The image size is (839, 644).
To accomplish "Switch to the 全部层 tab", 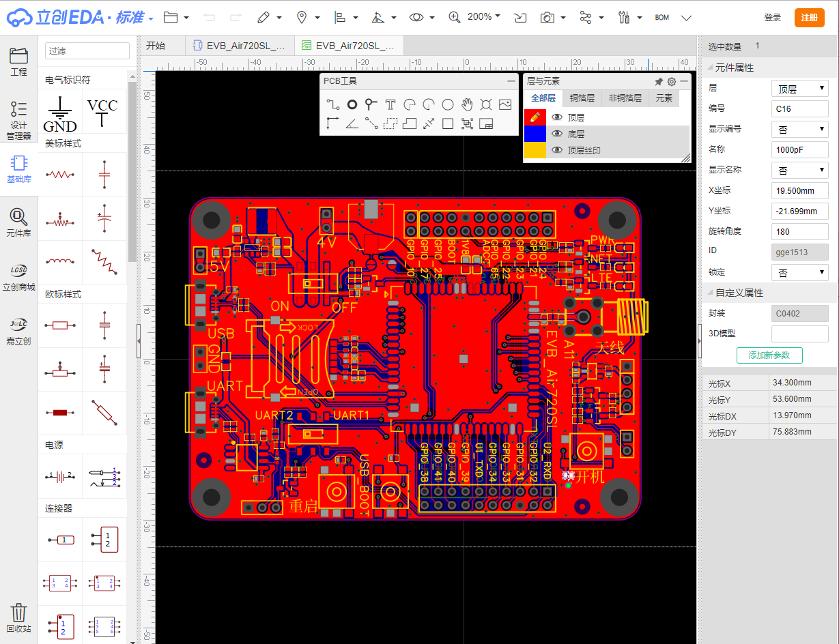I will (x=543, y=98).
